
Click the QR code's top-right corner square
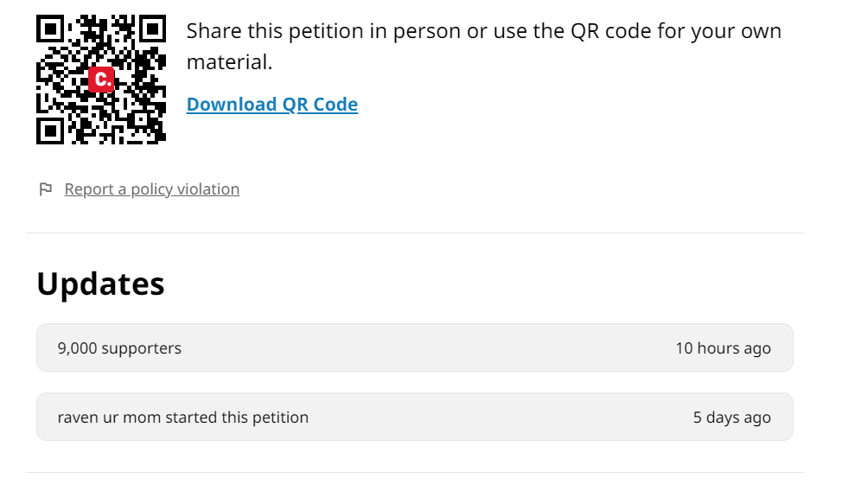(151, 29)
